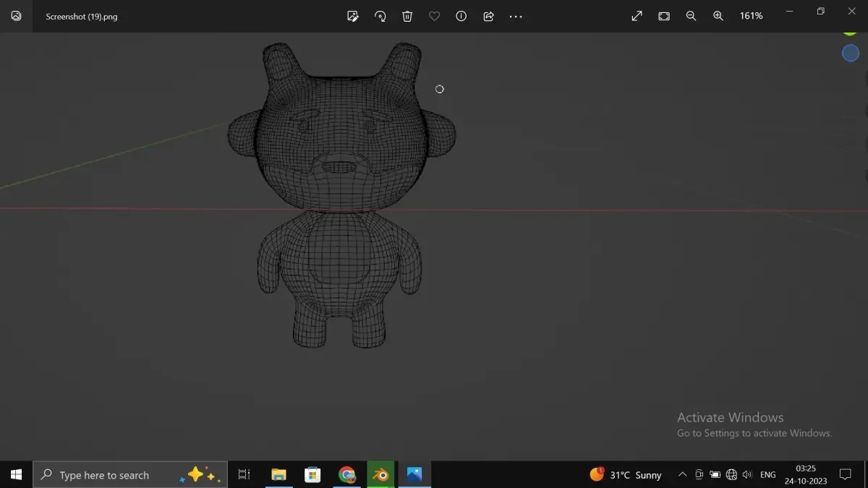Viewport: 868px width, 488px height.
Task: Show file info with the info icon
Action: (461, 16)
